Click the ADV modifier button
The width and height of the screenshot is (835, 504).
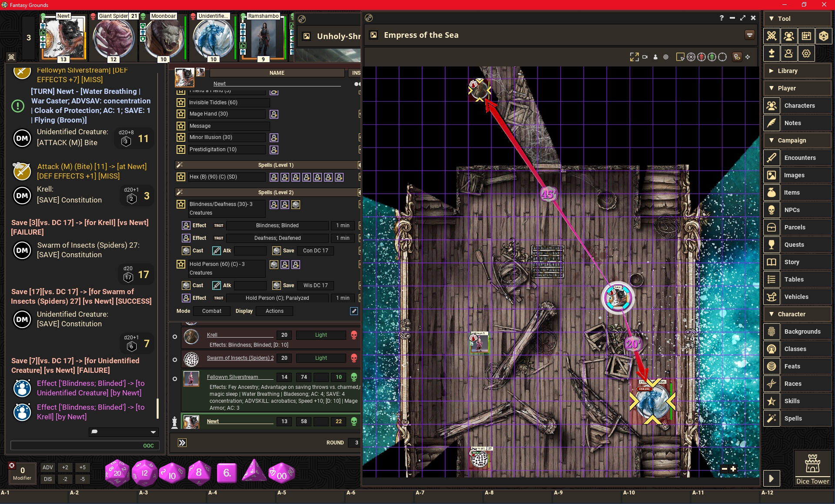(48, 468)
